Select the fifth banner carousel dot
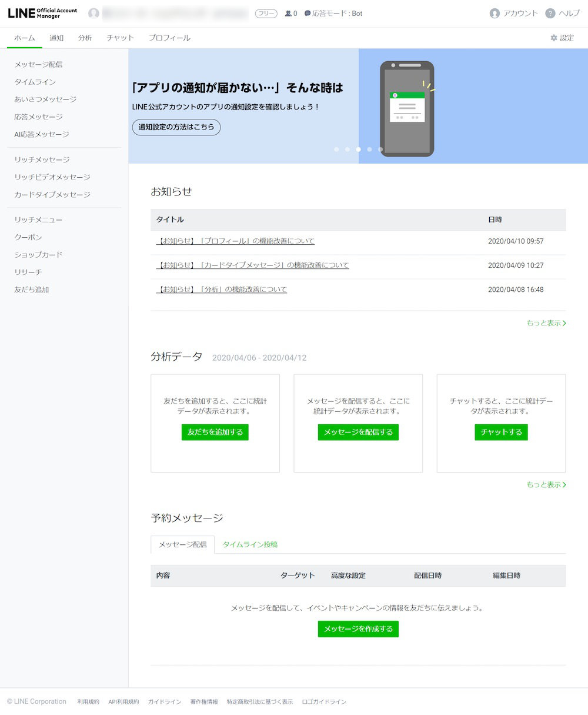Screen dimensions: 588x715 380,149
